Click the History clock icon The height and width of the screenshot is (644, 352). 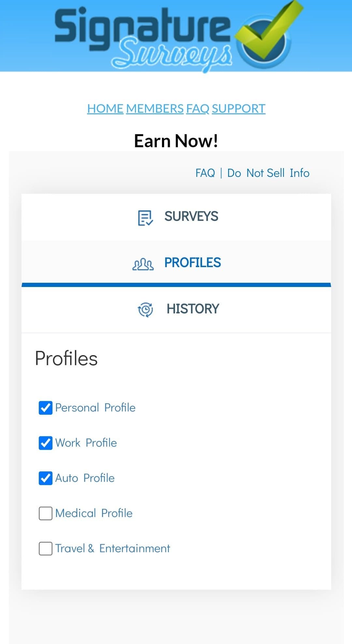pos(145,309)
